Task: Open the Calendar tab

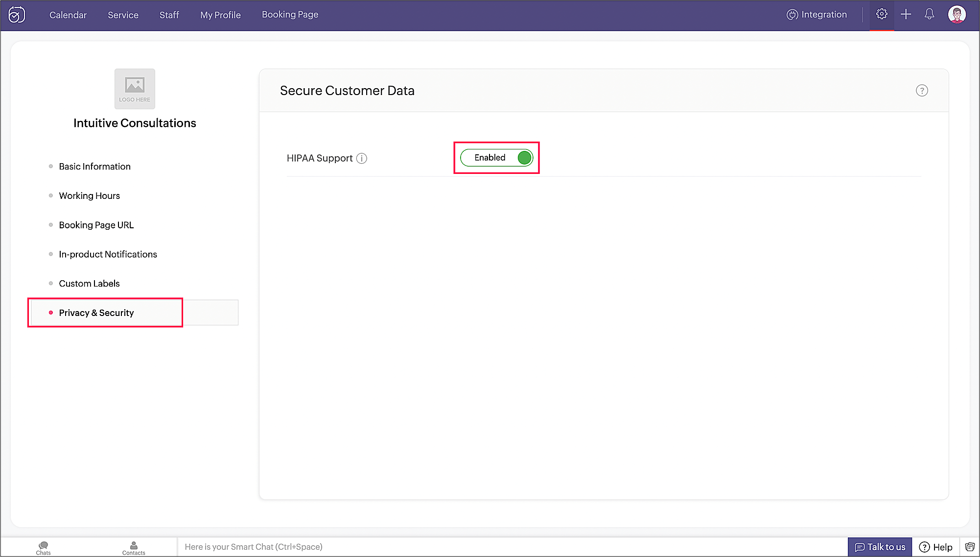Action: (68, 15)
